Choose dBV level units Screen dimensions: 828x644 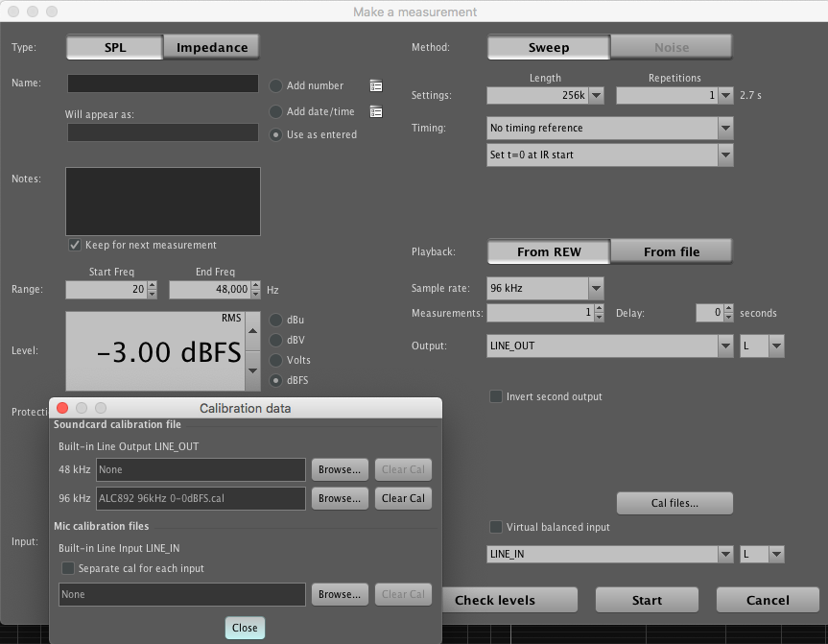275,340
